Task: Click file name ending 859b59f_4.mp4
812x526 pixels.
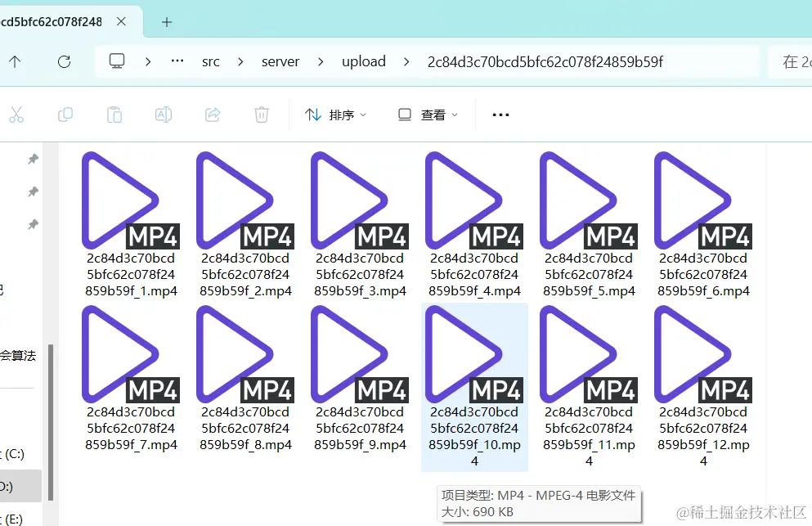Action: tap(474, 275)
